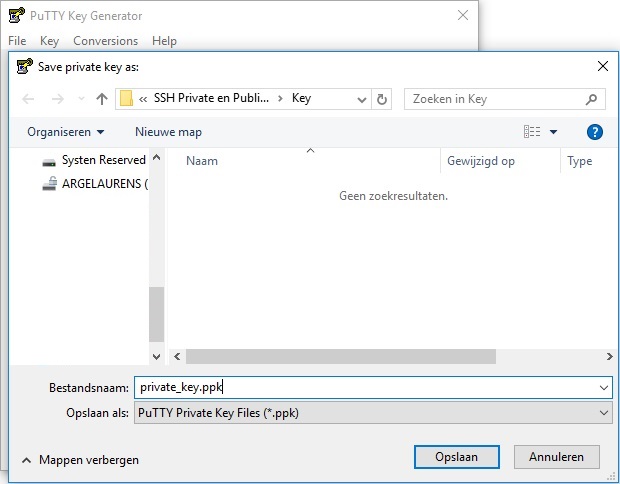This screenshot has width=620, height=484.
Task: Click the ARGELAURENS network drive icon
Action: [x=49, y=183]
